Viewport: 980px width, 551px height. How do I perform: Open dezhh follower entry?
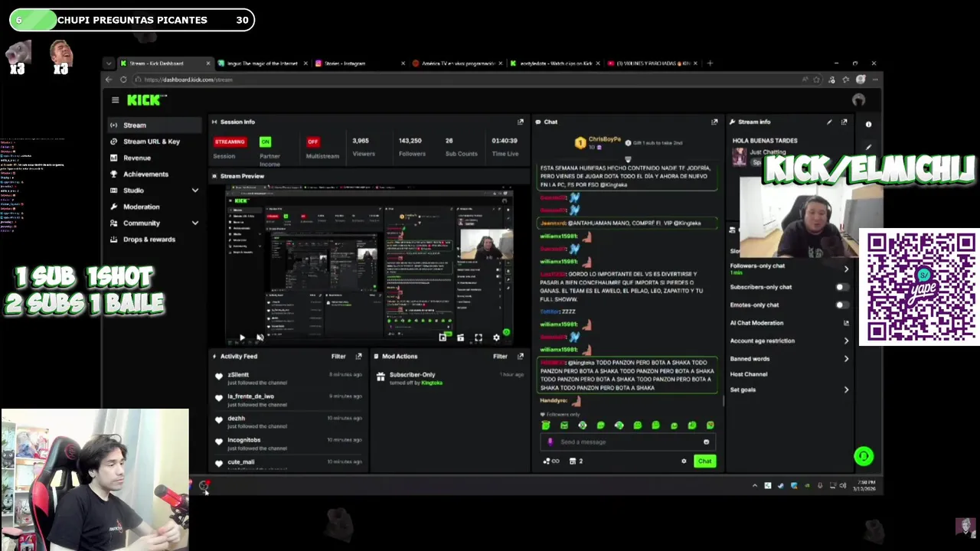(x=291, y=422)
